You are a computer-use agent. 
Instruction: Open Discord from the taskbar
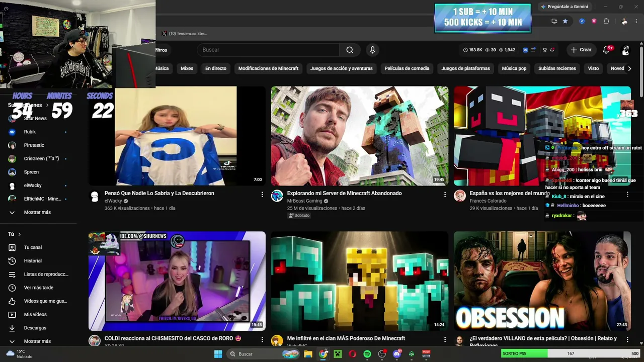point(396,354)
